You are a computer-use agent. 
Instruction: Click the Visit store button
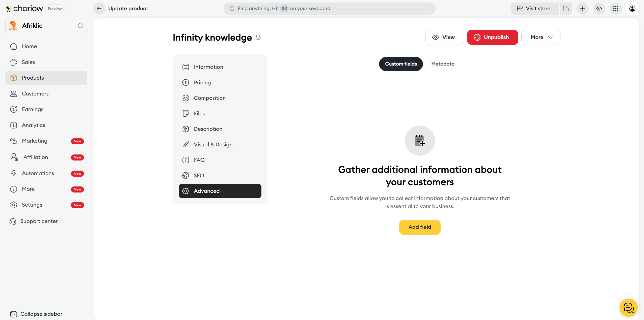click(534, 9)
